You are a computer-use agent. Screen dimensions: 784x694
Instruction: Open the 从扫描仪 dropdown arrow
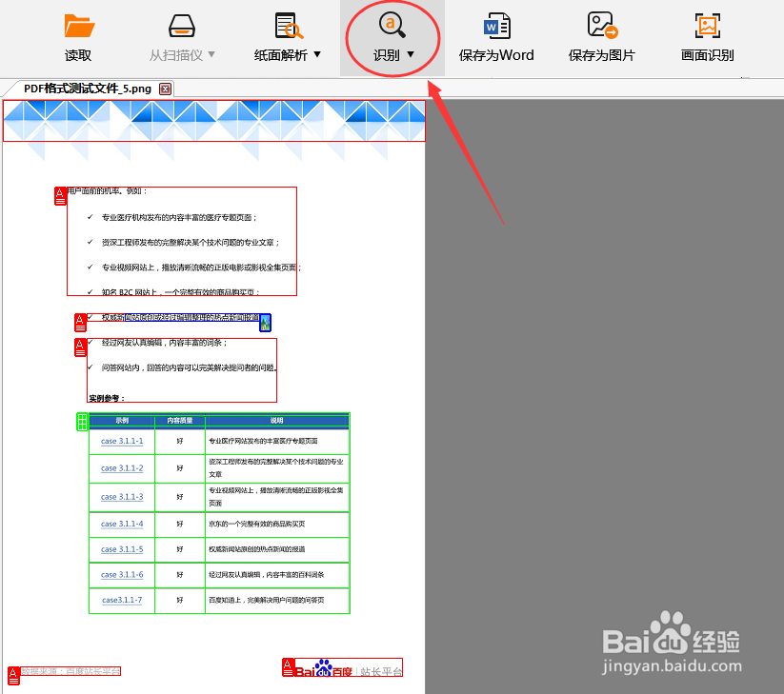(211, 54)
